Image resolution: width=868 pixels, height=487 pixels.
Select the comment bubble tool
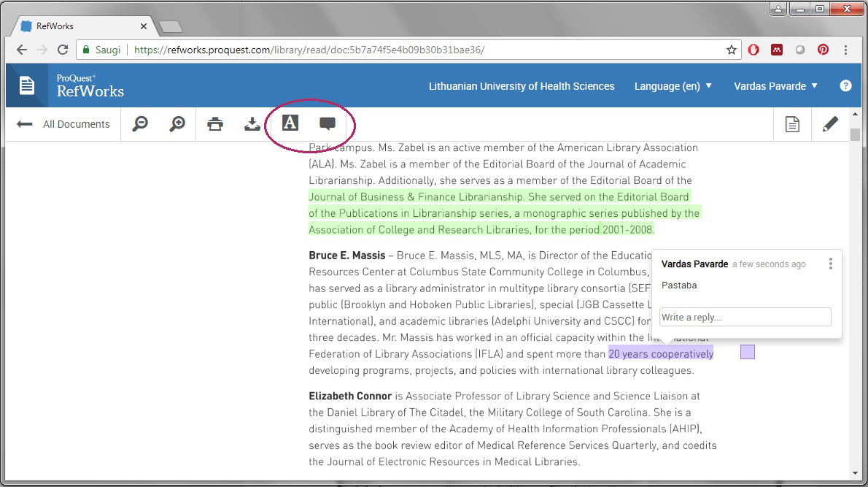point(328,123)
